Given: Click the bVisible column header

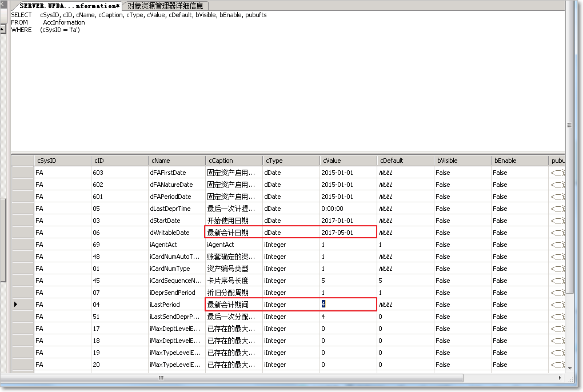Looking at the screenshot, I should tap(462, 161).
